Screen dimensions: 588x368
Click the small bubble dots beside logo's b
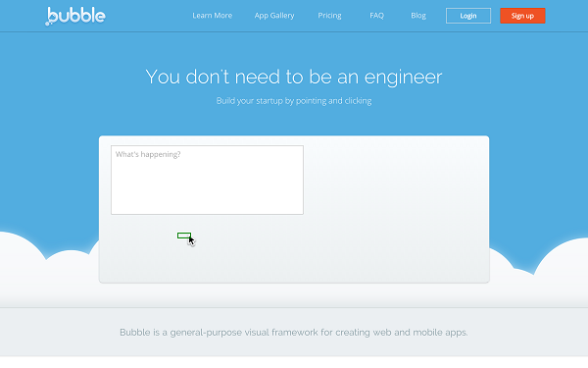48,23
